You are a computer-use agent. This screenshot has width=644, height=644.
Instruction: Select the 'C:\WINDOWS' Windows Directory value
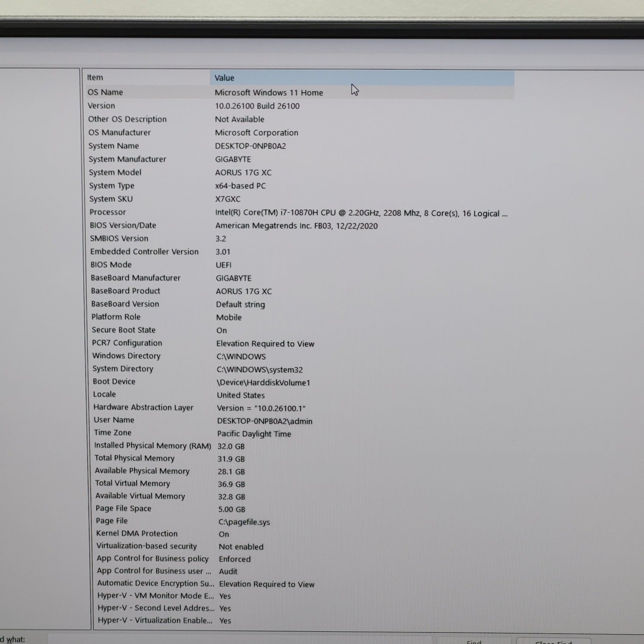[241, 356]
